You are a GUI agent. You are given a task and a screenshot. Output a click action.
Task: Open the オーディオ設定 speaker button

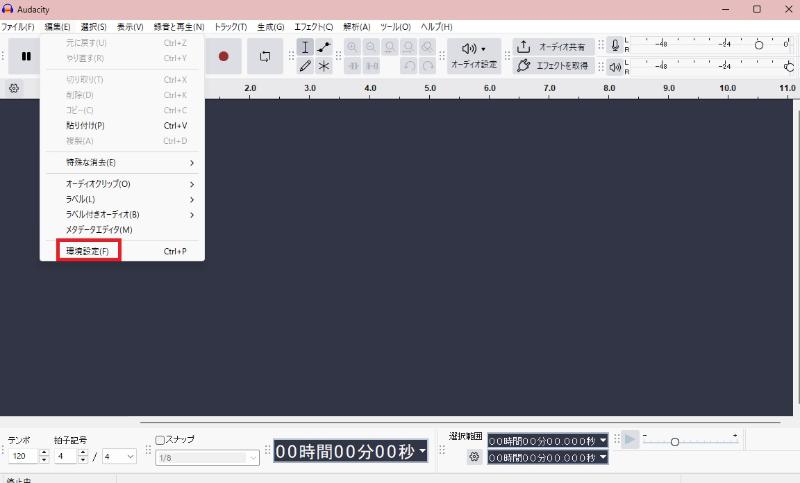tap(474, 56)
